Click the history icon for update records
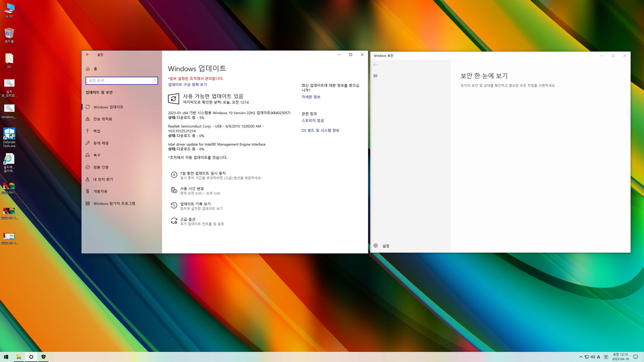644x362 pixels. (174, 205)
